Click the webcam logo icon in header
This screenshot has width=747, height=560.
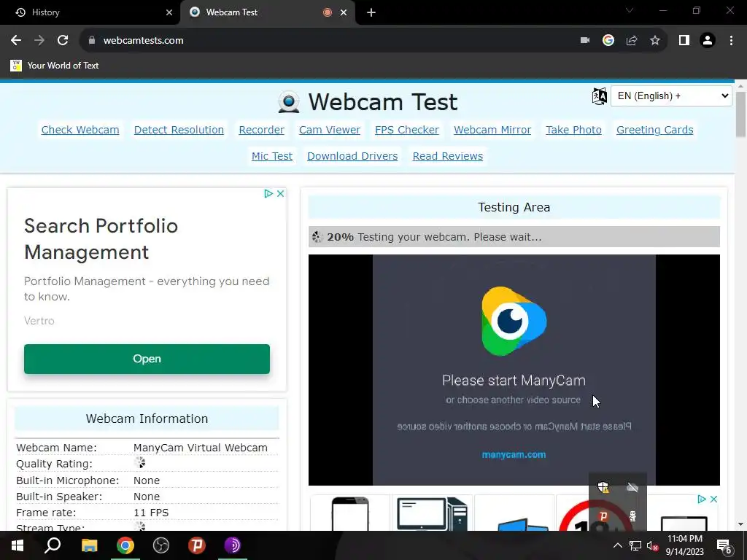pos(289,102)
